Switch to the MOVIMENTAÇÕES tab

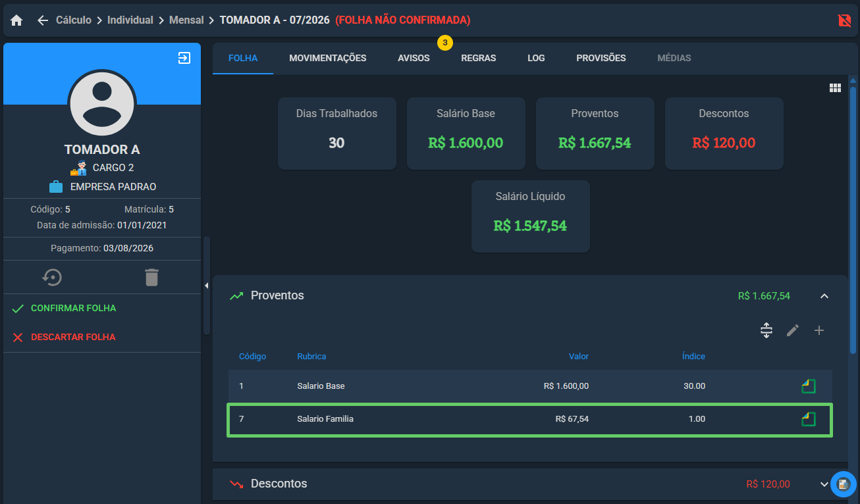[328, 58]
